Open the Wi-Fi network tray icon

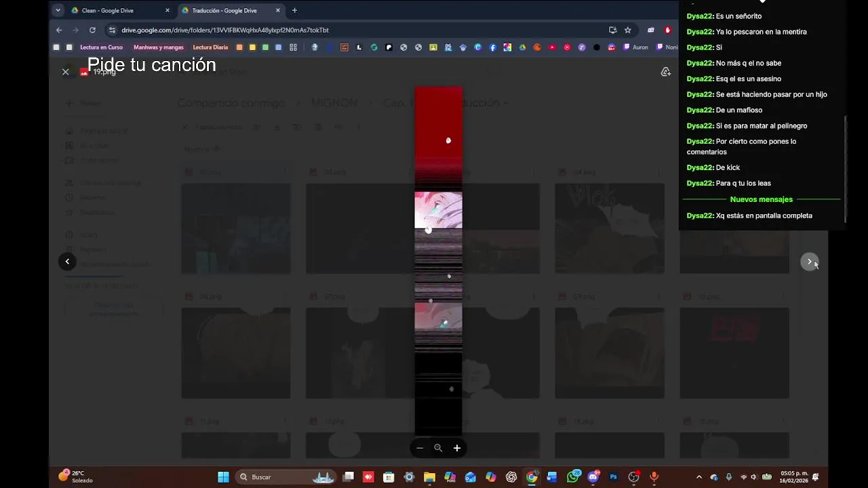(743, 477)
